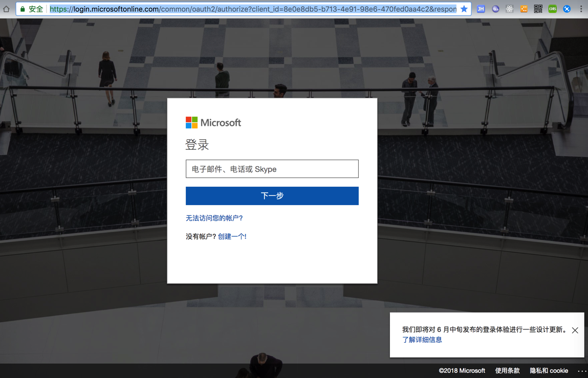Open the round blue extension icon
This screenshot has height=378, width=588.
pyautogui.click(x=567, y=9)
